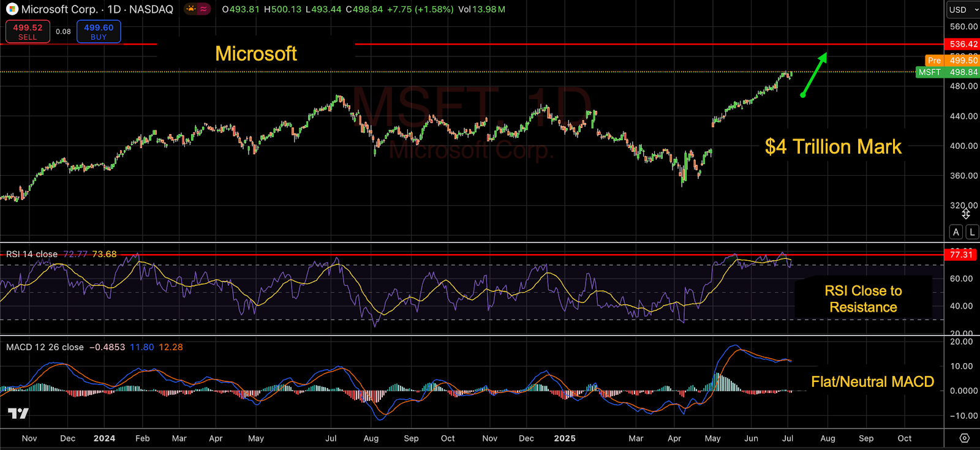Screen dimensions: 980x450
Task: Click the 560.00 price axis label
Action: (963, 27)
